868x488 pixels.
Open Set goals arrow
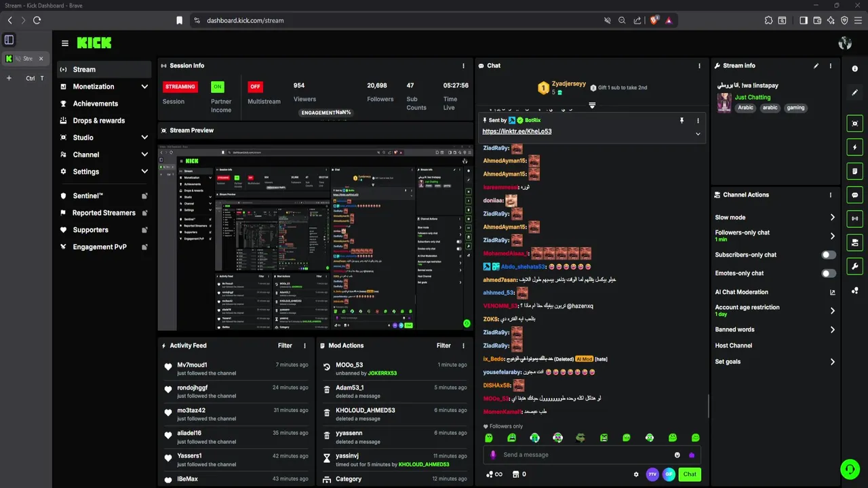point(832,362)
